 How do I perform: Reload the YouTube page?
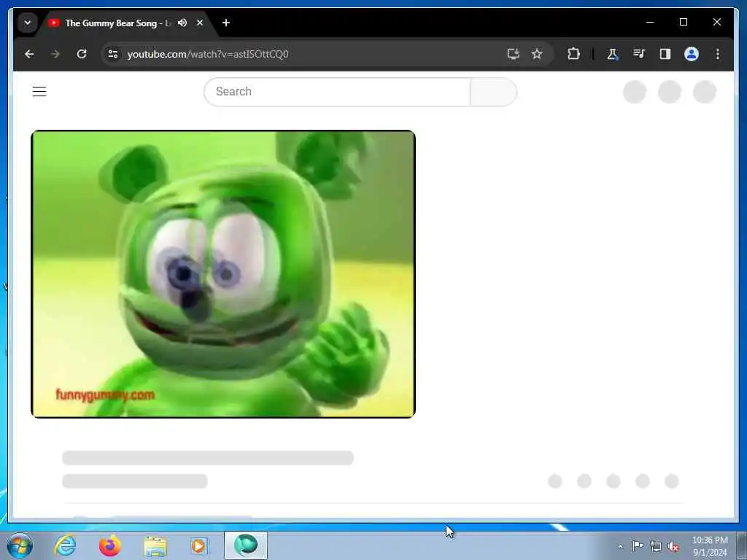tap(82, 54)
